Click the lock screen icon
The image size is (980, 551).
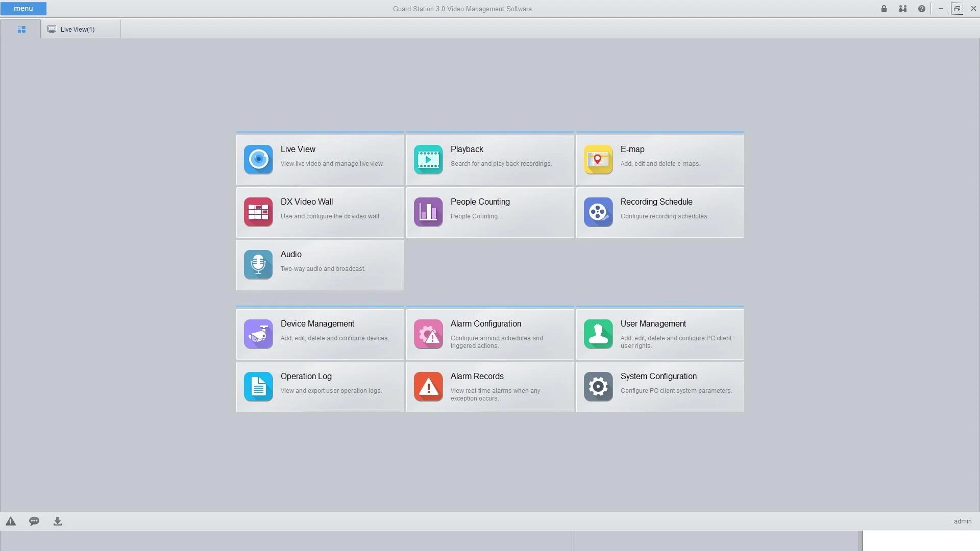pos(884,9)
